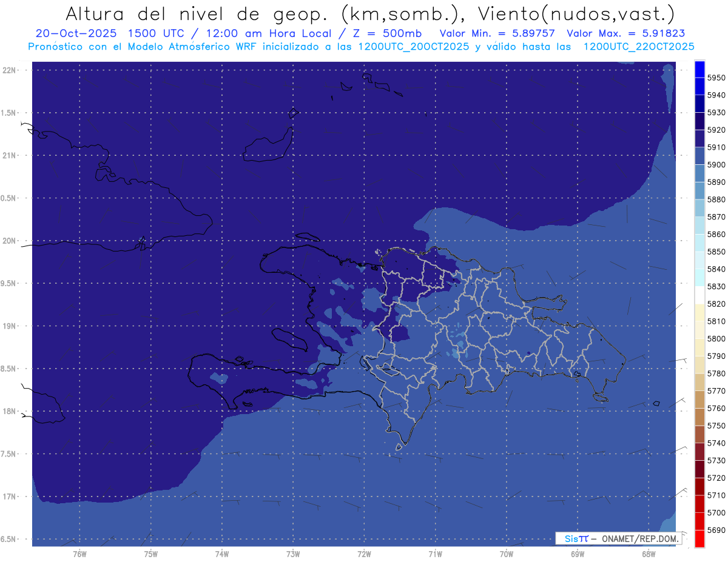Click the '21N' latitude label
The width and height of the screenshot is (728, 562).
[10, 156]
